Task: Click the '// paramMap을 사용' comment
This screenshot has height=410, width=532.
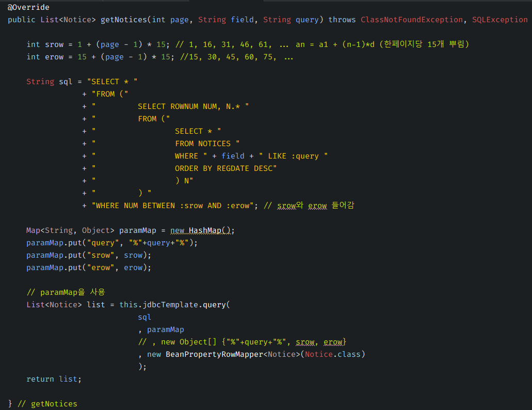Action: tap(66, 292)
